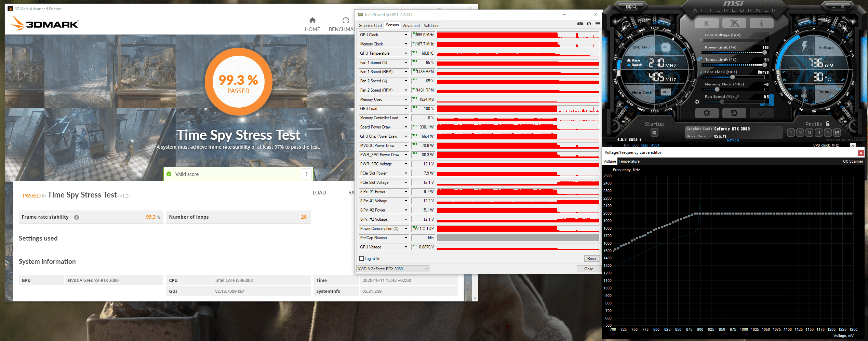
Task: Select Afterburner profile slot 5
Action: pyautogui.click(x=828, y=133)
